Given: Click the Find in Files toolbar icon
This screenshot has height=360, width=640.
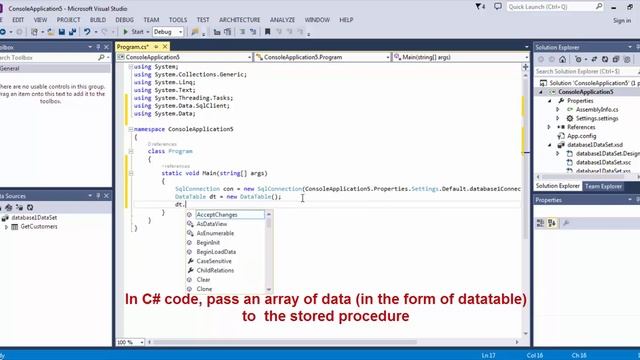Looking at the screenshot, I should (195, 31).
